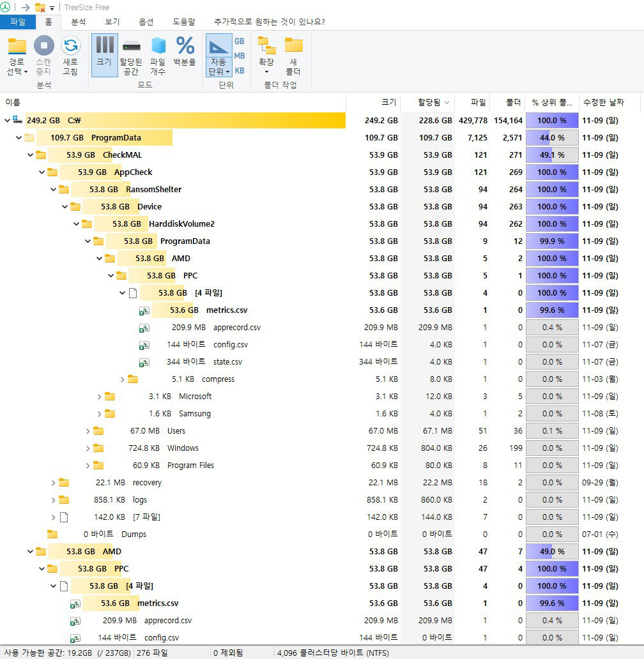Expand the Users folder
The height and width of the screenshot is (659, 644).
88,431
